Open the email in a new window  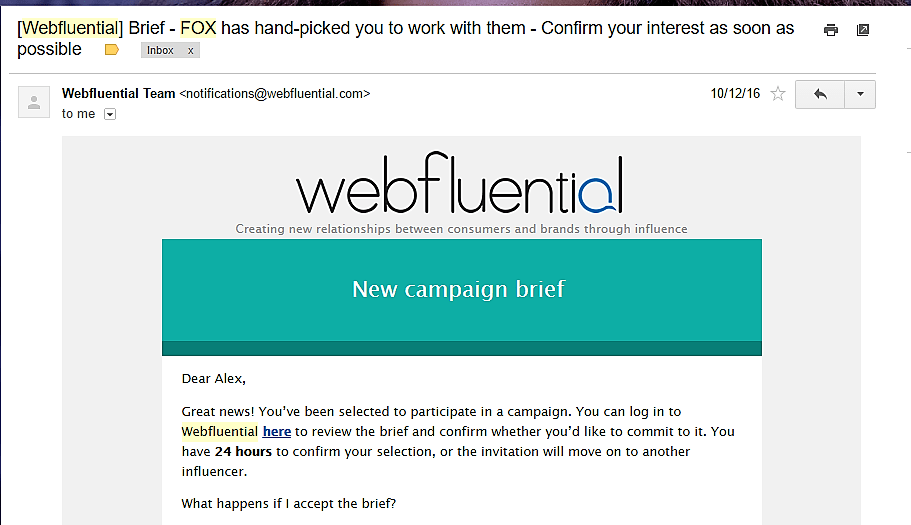tap(863, 30)
